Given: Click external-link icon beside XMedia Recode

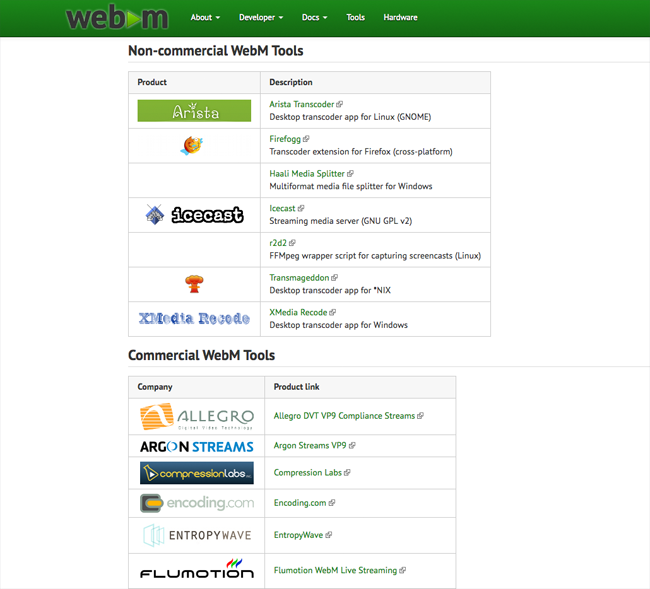Looking at the screenshot, I should (x=332, y=312).
